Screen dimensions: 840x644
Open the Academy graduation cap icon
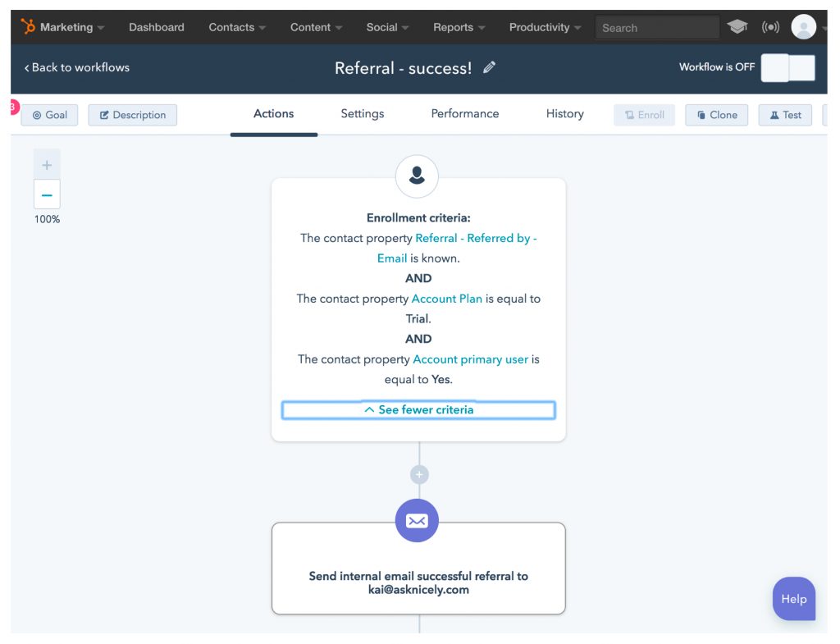coord(737,26)
